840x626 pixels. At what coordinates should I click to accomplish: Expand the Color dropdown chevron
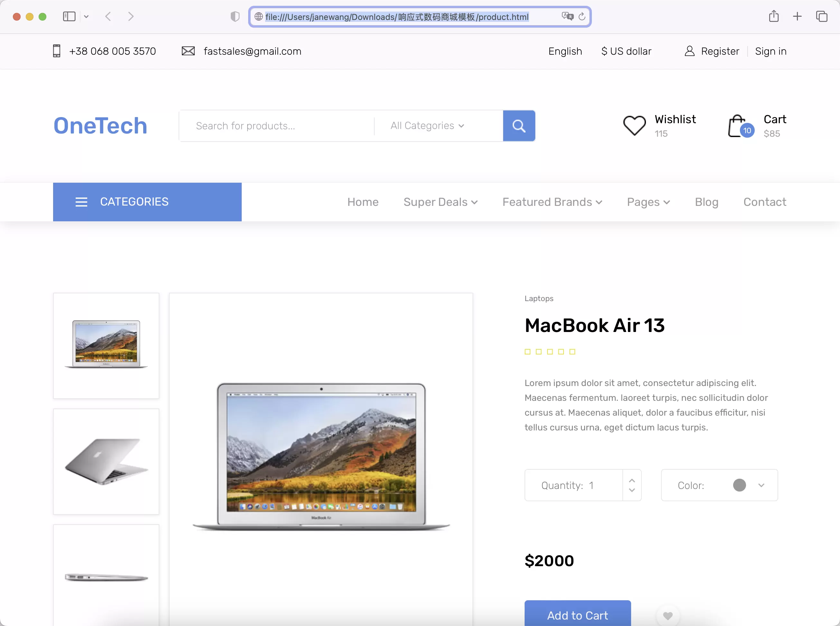click(761, 485)
